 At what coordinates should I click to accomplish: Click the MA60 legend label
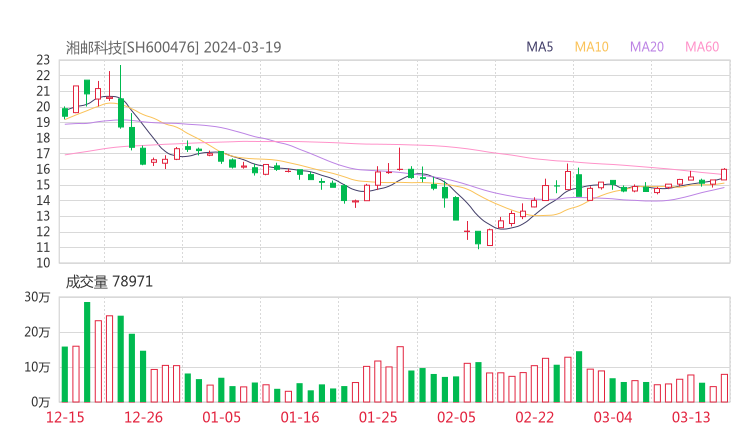(702, 47)
